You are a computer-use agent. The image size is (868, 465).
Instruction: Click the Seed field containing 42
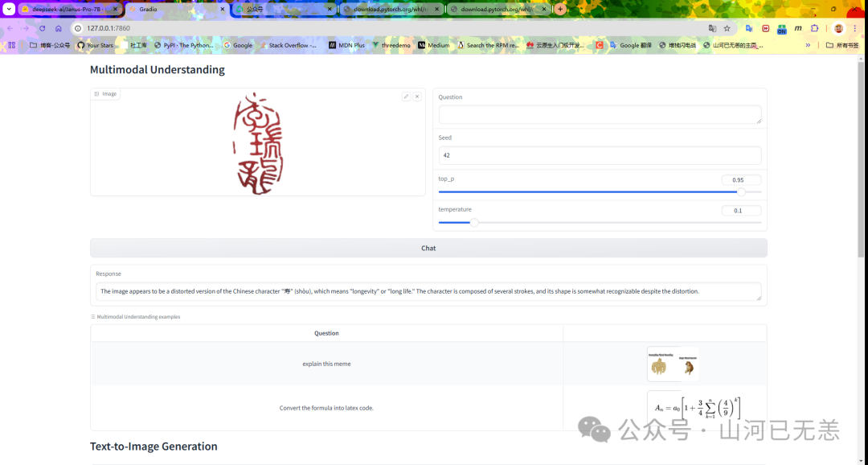pos(600,155)
